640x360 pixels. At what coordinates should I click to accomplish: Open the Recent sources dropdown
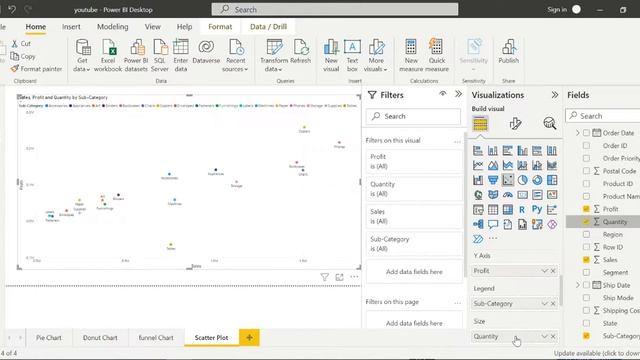click(x=235, y=65)
